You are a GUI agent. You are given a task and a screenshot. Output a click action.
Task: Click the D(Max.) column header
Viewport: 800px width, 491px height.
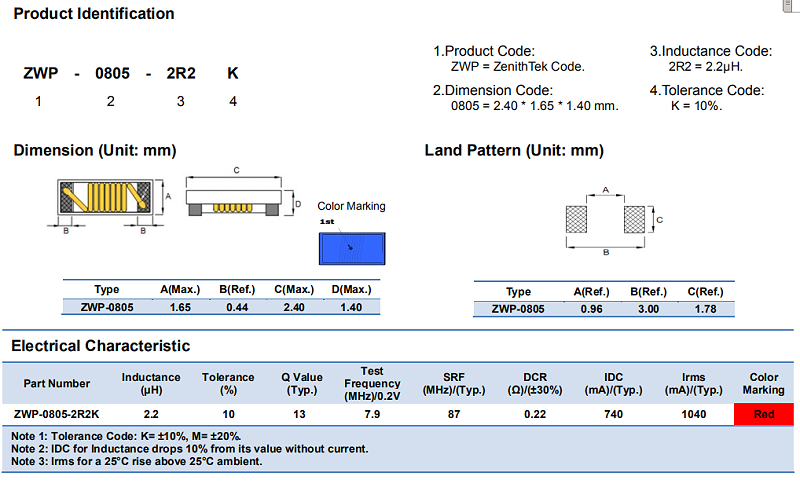point(351,289)
